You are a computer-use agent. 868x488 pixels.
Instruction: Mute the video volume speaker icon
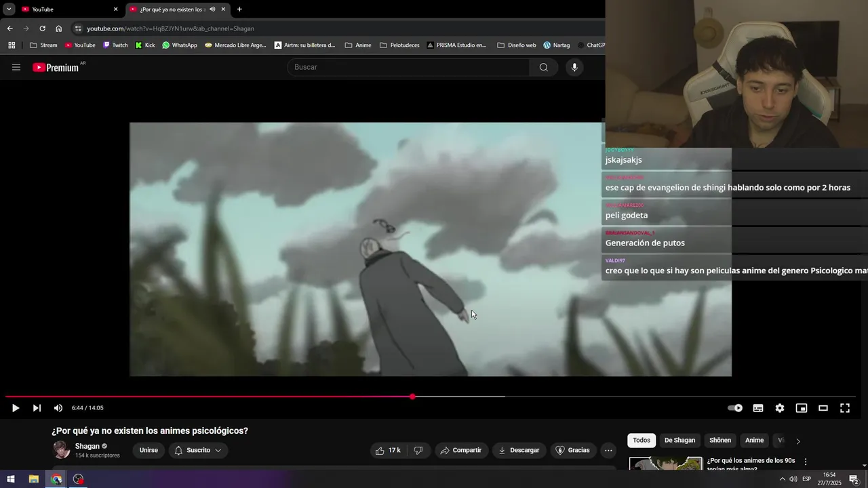[58, 408]
